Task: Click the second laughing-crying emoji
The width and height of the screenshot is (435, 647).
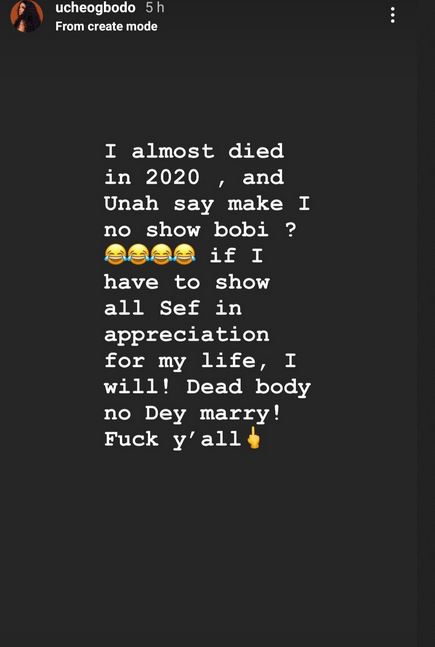Action: [x=138, y=254]
